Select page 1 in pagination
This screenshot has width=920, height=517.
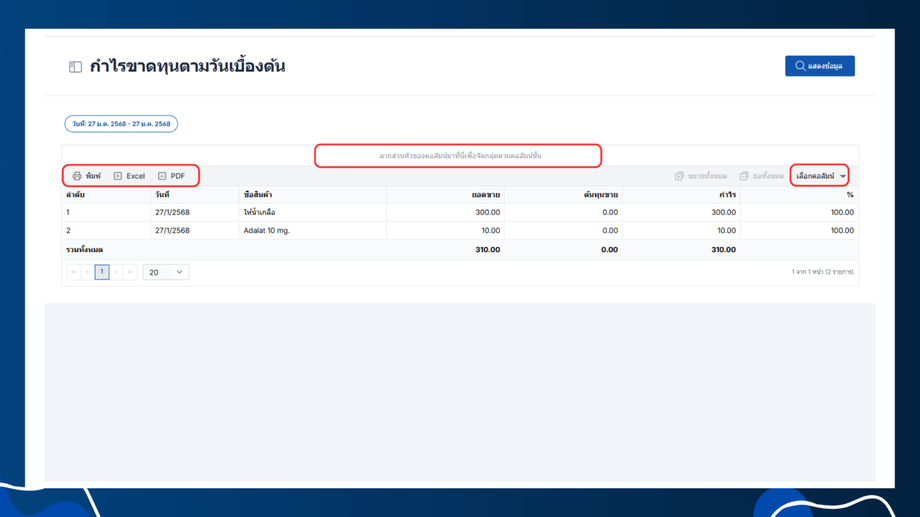click(102, 272)
